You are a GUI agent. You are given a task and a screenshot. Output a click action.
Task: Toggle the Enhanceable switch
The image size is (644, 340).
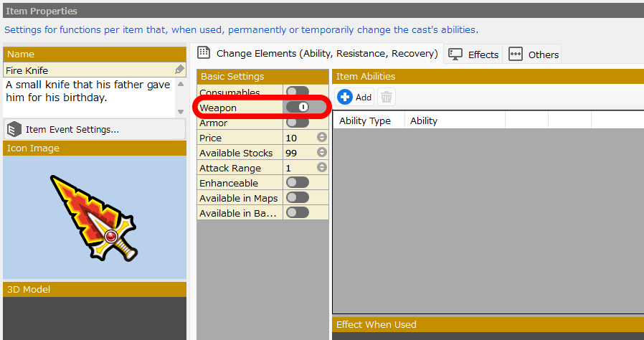(x=297, y=183)
